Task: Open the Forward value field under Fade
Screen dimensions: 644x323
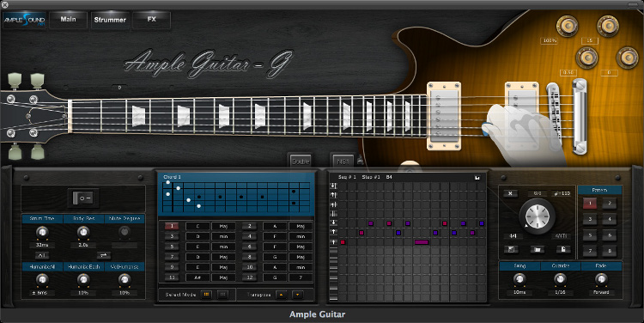Action: click(x=601, y=292)
